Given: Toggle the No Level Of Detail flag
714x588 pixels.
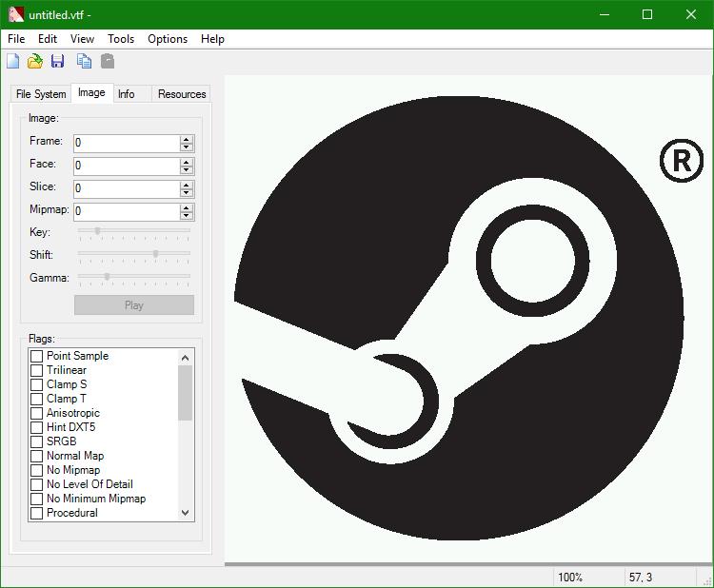Looking at the screenshot, I should click(36, 484).
